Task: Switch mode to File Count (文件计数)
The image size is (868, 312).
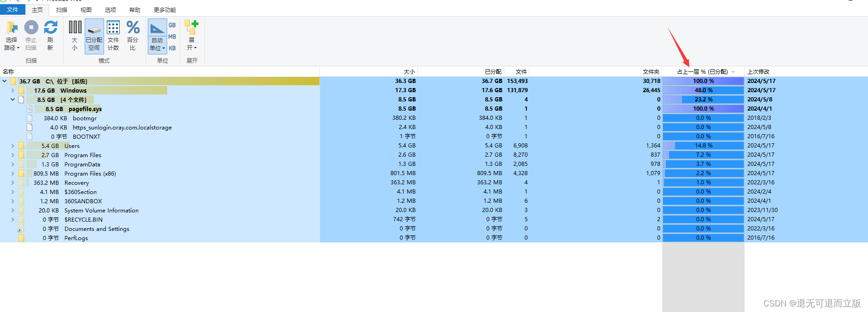Action: coord(113,35)
